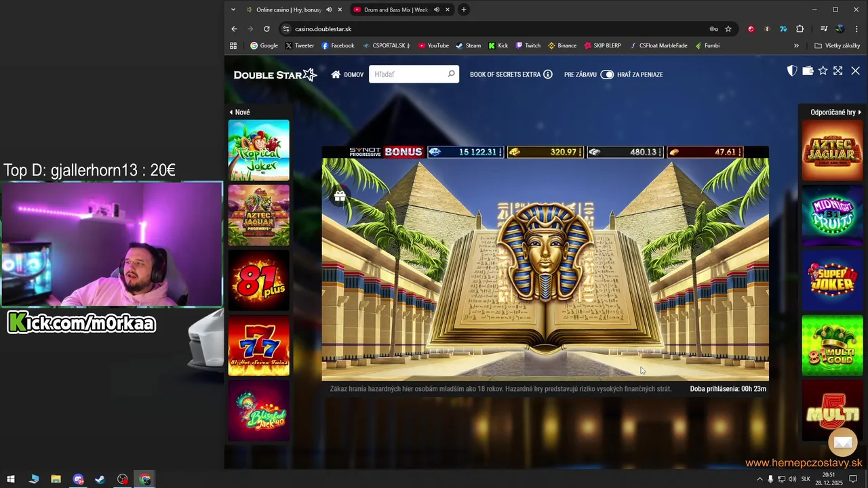Reload the casino page
Viewport: 868px width, 488px height.
[x=267, y=29]
